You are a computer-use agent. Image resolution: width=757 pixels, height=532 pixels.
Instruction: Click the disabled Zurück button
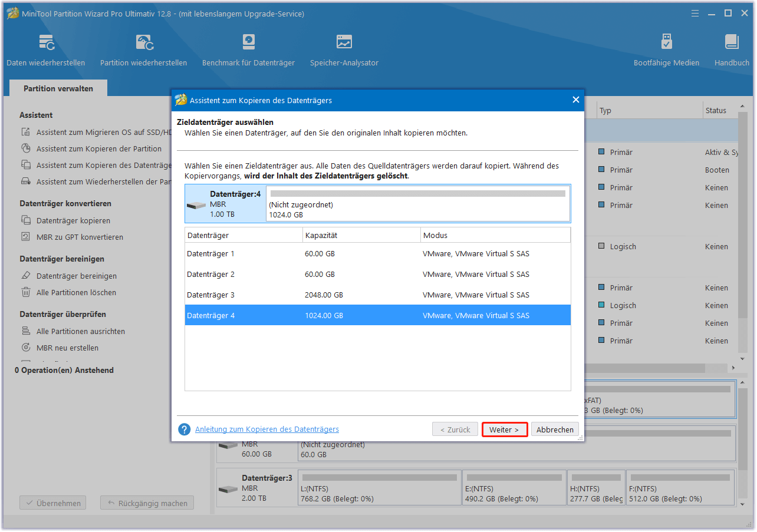455,429
